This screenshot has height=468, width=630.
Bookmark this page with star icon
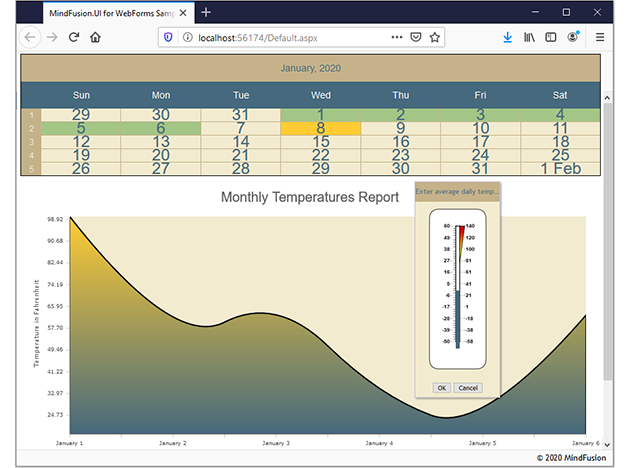click(435, 37)
